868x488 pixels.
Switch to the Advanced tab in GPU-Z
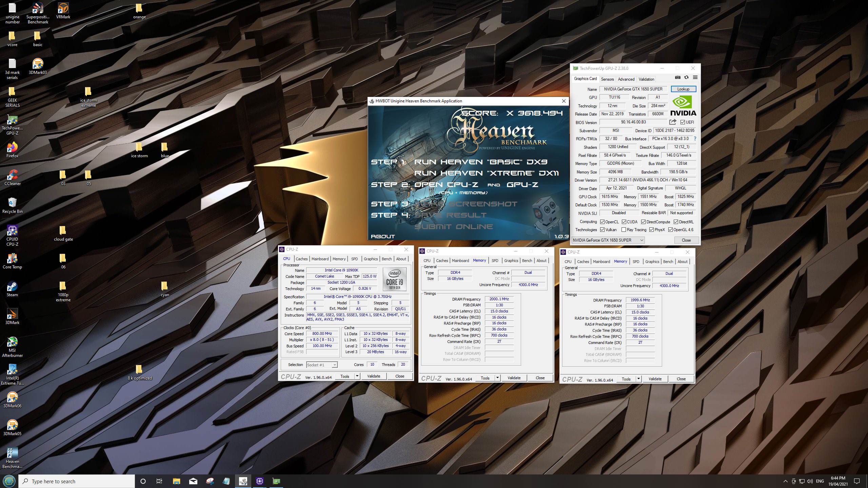point(626,79)
